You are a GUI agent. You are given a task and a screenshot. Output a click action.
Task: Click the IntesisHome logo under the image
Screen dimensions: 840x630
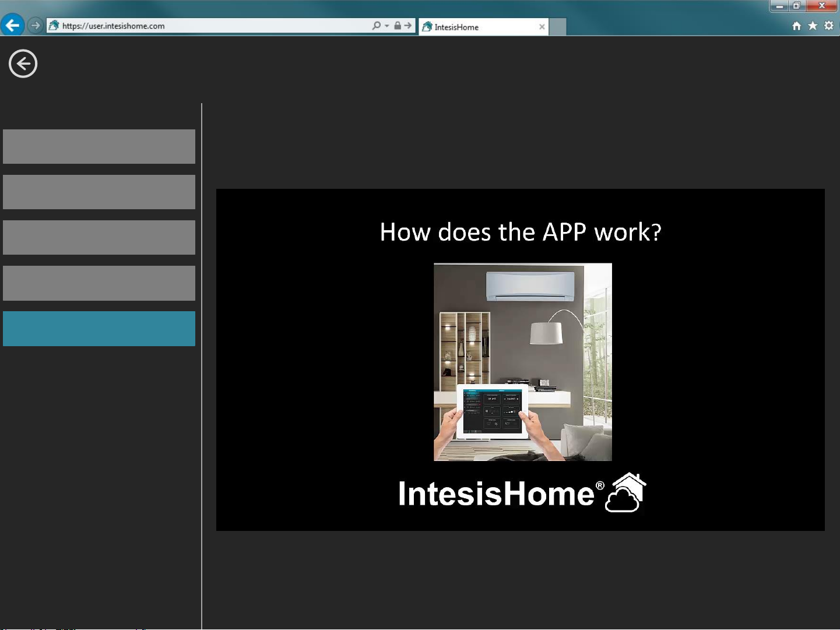(x=522, y=492)
